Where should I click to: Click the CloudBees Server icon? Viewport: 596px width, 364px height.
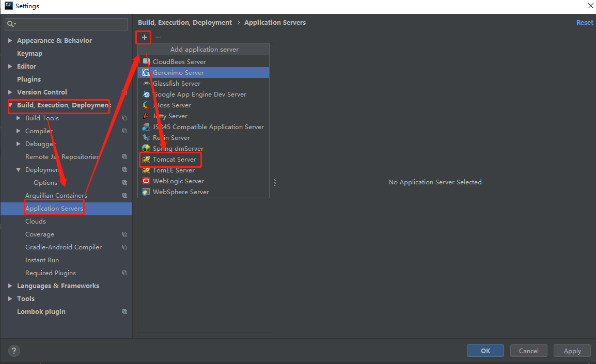(146, 61)
